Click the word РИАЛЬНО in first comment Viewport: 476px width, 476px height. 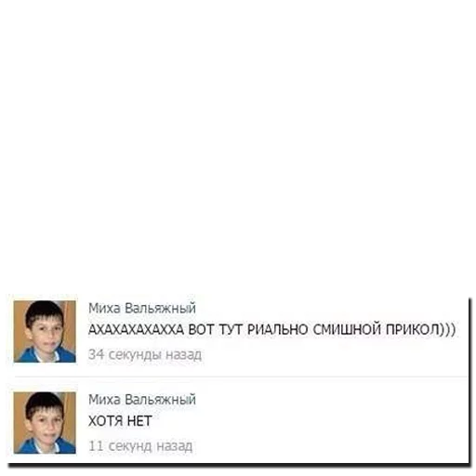[277, 329]
